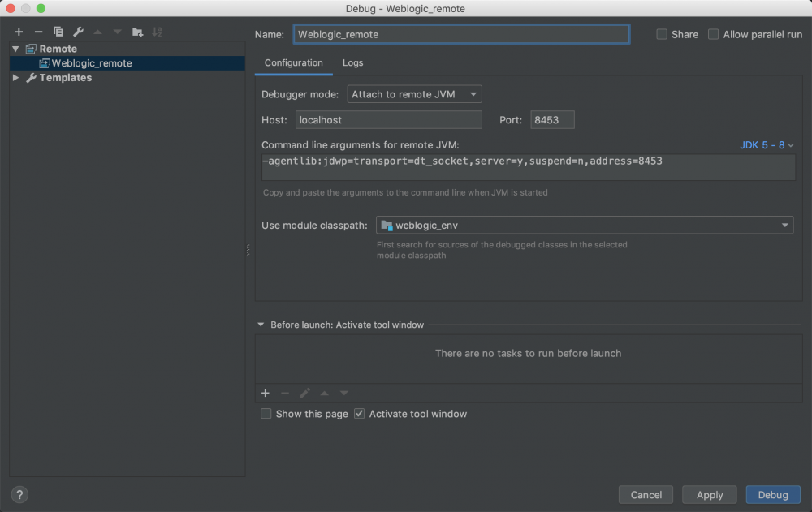
Task: Open the help question mark button
Action: (19, 494)
